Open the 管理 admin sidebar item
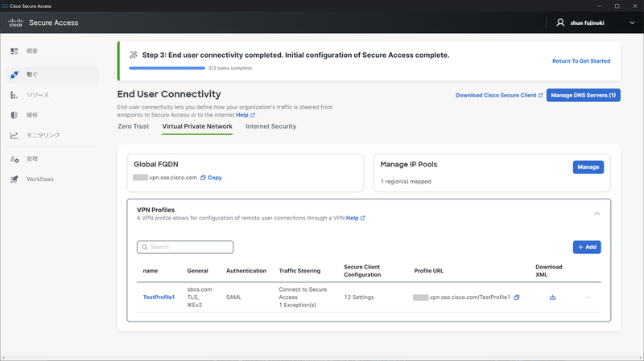The width and height of the screenshot is (644, 361). 52,158
